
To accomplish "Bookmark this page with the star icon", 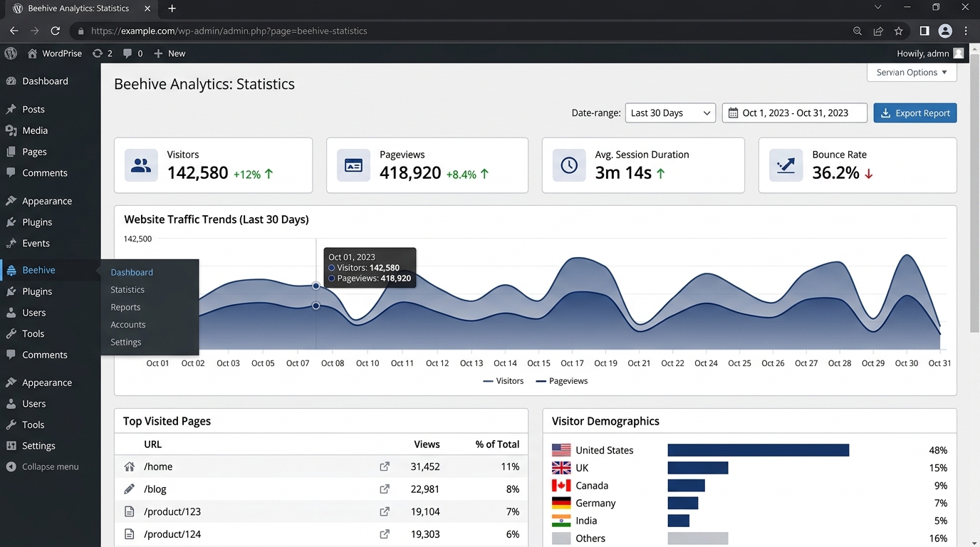I will 899,31.
